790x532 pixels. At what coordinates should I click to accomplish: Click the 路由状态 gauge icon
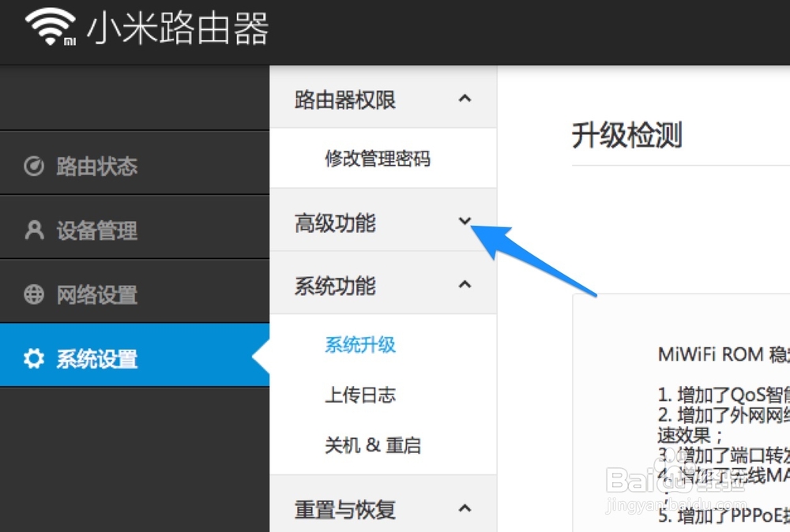34,166
